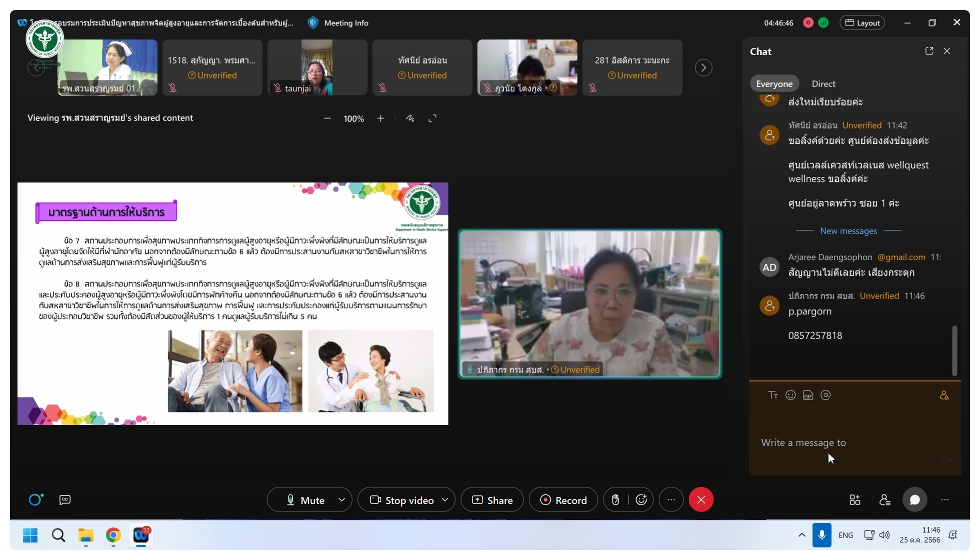The image size is (980, 560).
Task: Open text formatting icon in chat
Action: (x=773, y=395)
